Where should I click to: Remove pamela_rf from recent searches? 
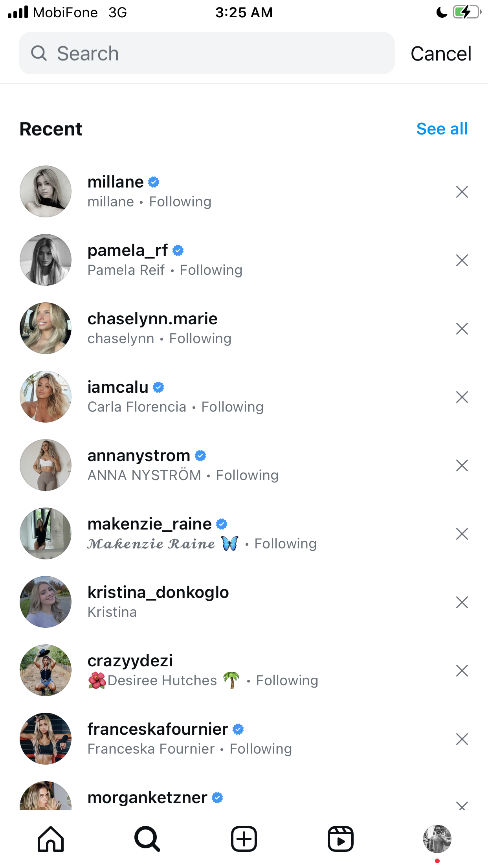coord(462,260)
